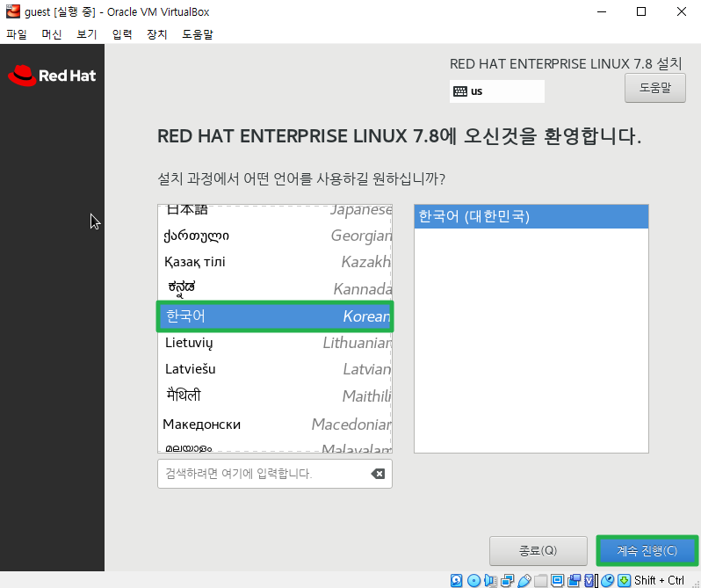The width and height of the screenshot is (701, 588).
Task: Select 日本語 Japanese language row
Action: point(275,213)
